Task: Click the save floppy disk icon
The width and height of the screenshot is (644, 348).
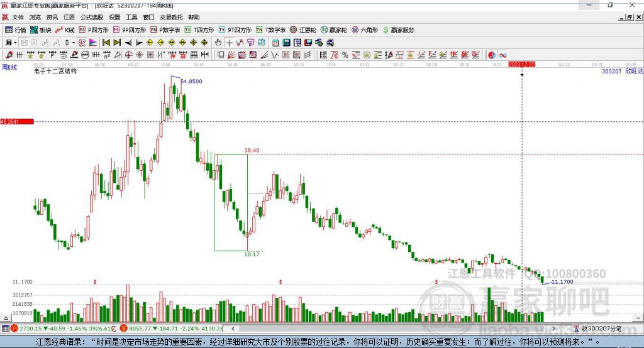Action: [308, 43]
